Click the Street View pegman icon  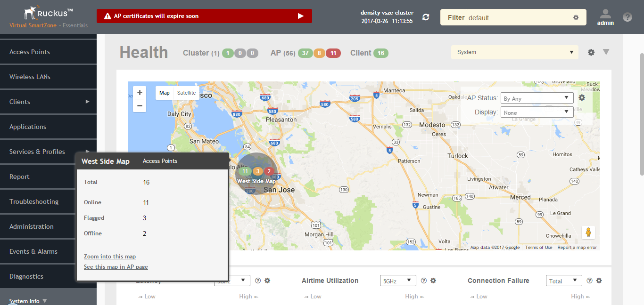[x=588, y=232]
